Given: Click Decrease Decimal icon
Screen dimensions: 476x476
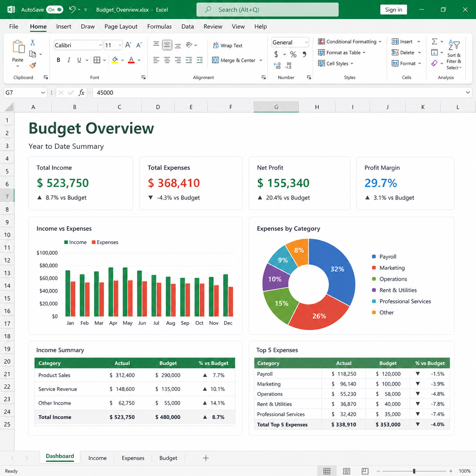Looking at the screenshot, I should (289, 66).
